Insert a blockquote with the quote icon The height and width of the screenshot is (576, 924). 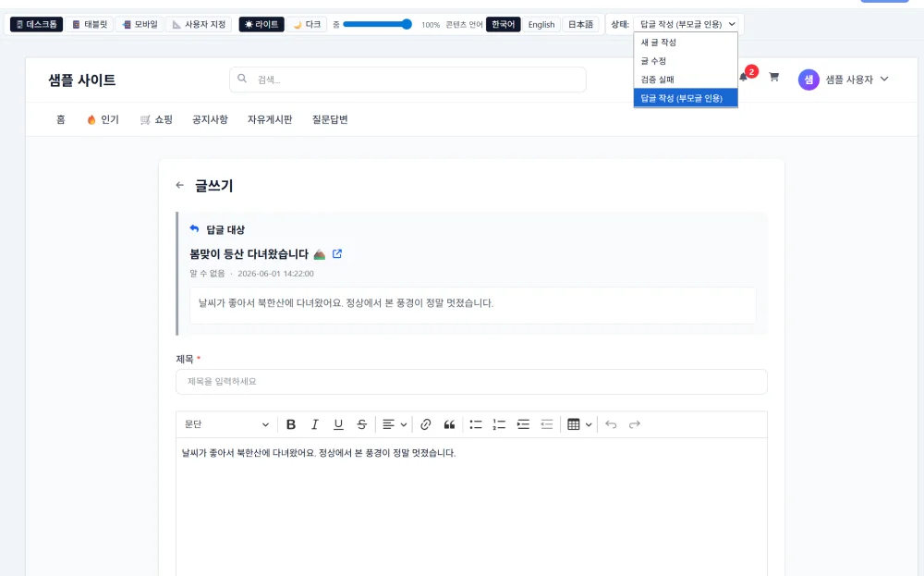click(x=449, y=424)
